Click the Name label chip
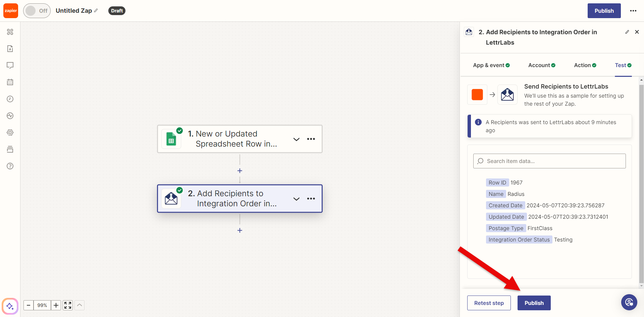 coord(496,194)
